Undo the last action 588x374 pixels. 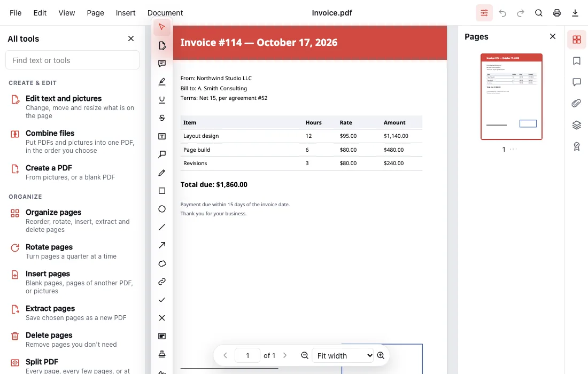click(502, 13)
